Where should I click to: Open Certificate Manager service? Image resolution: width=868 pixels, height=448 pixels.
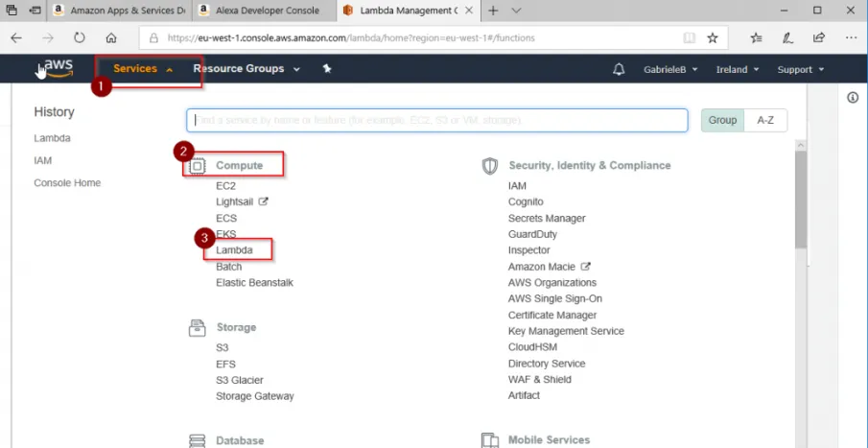coord(552,315)
